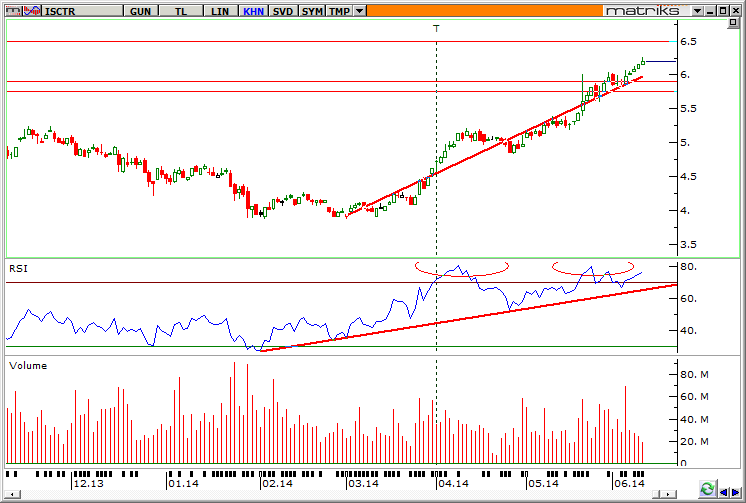Close the chart window
Screen dimensions: 746x503
pos(735,10)
